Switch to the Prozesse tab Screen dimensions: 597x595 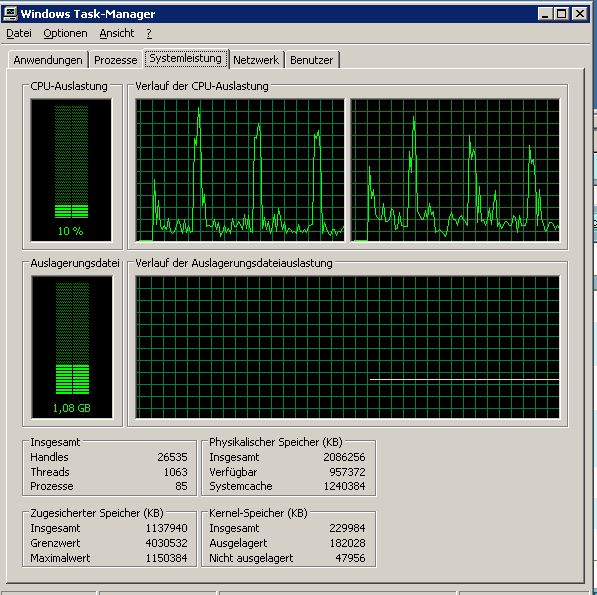tap(115, 60)
